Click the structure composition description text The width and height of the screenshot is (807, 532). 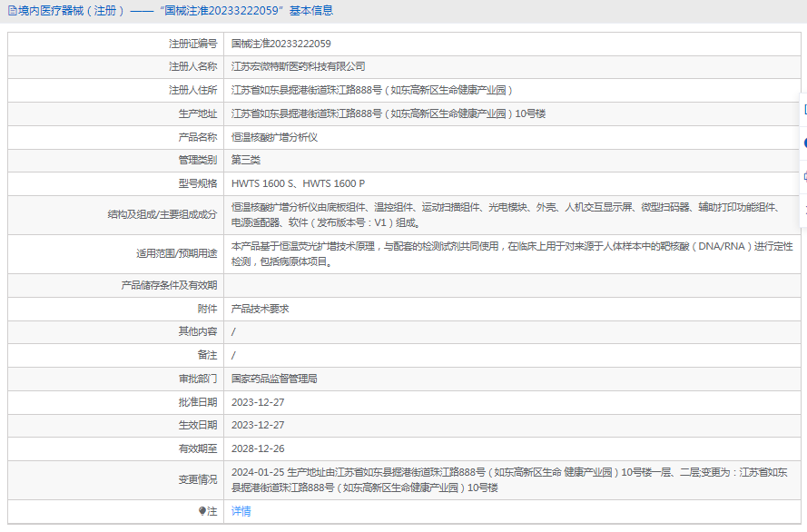507,215
